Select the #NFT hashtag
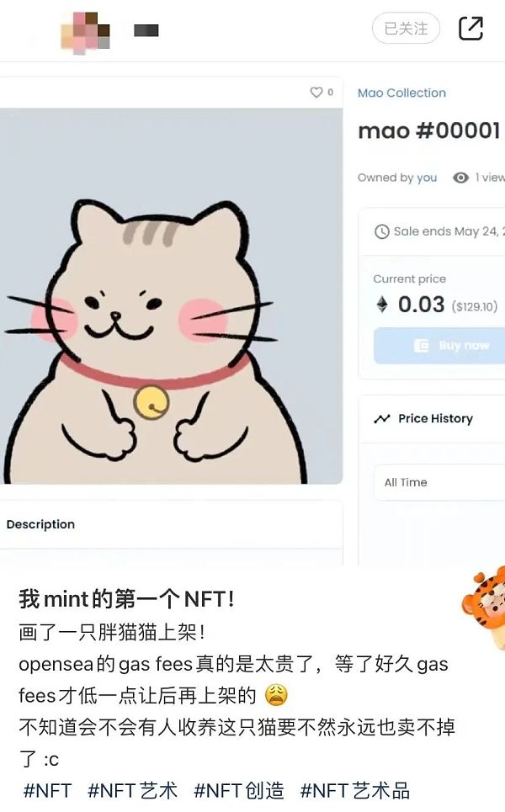The width and height of the screenshot is (505, 812). (48, 791)
